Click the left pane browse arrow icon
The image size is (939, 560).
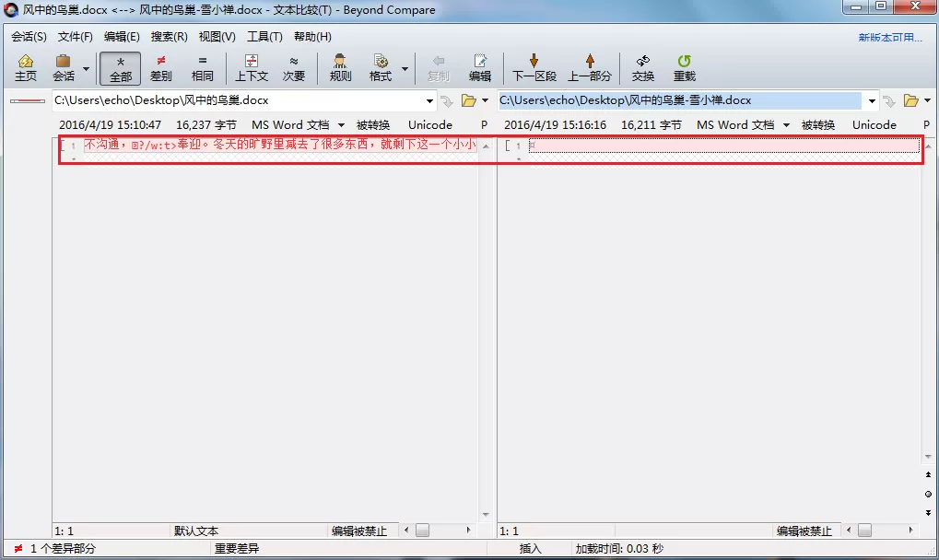pyautogui.click(x=447, y=101)
